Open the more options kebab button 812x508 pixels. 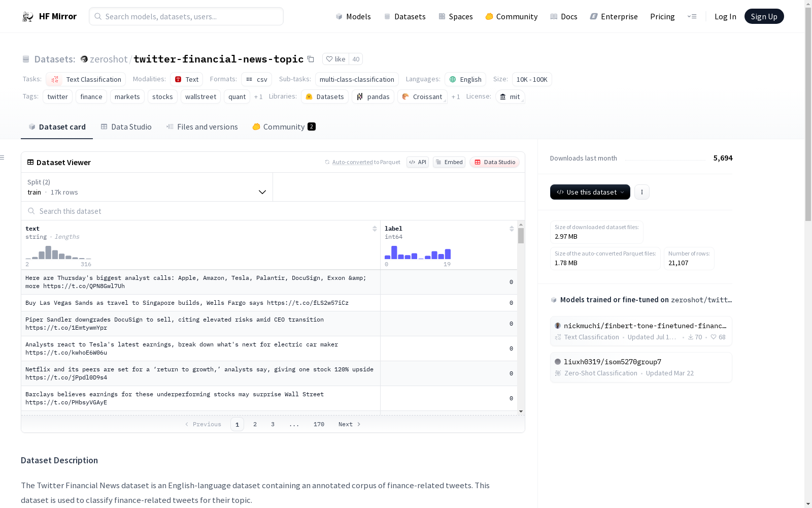pyautogui.click(x=642, y=192)
